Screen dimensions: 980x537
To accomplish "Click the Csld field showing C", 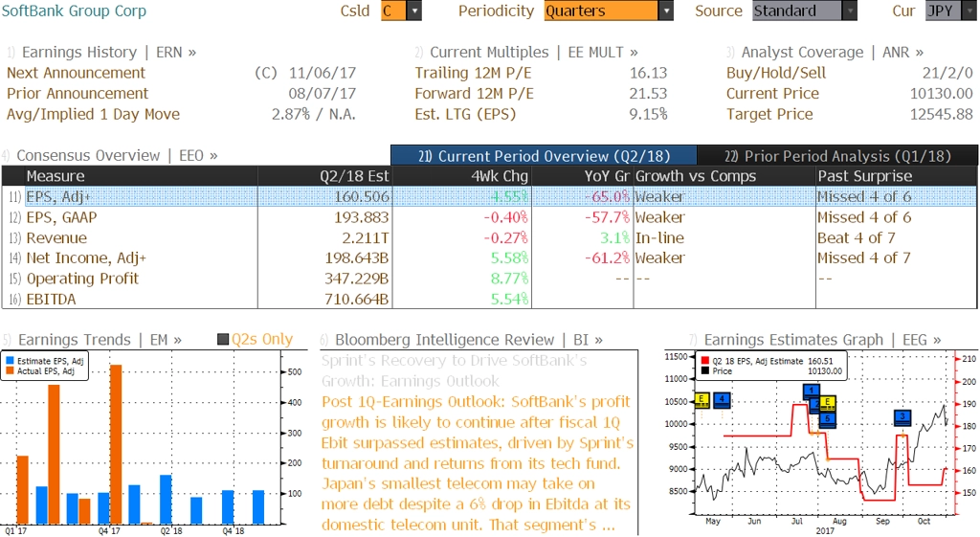I will 394,11.
